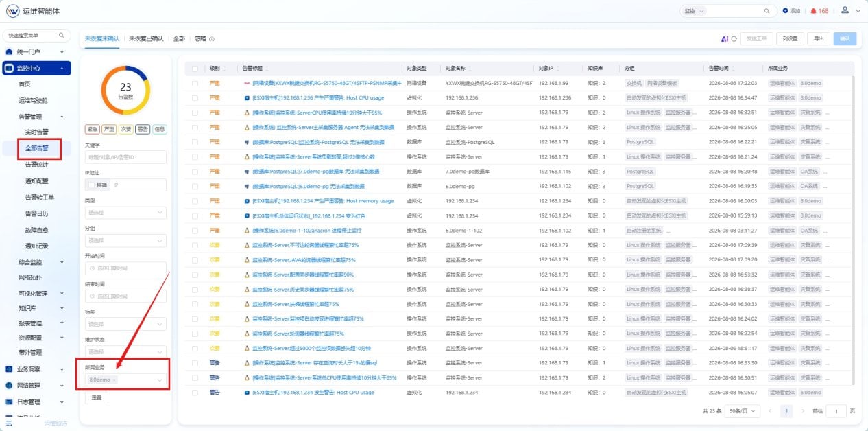Remove the 8.0demo tag with its x
This screenshot has height=431, width=868.
pyautogui.click(x=114, y=380)
